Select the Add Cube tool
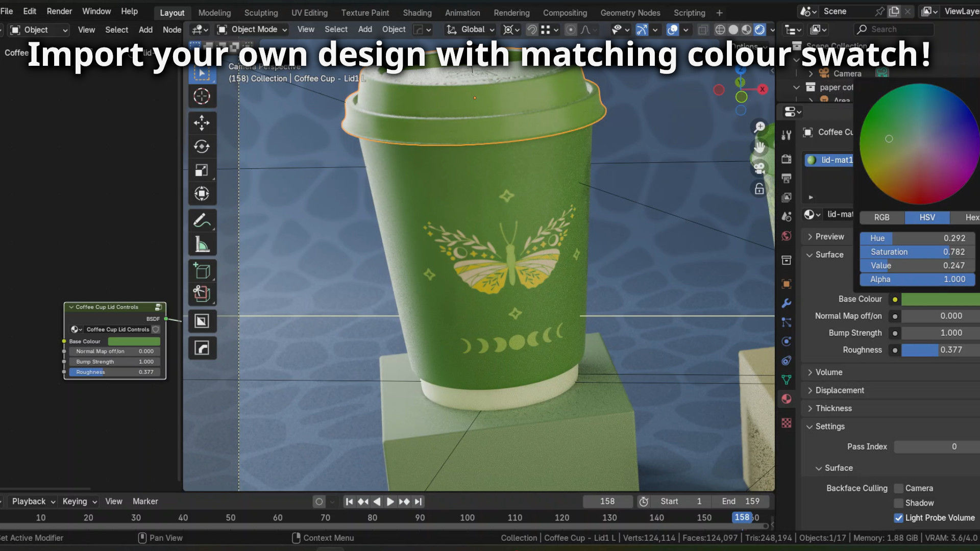 click(202, 270)
